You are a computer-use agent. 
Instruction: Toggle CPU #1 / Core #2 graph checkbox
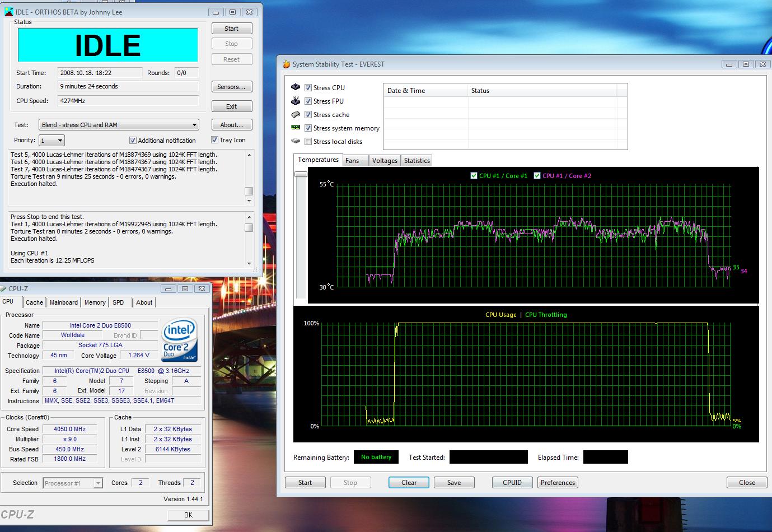pyautogui.click(x=537, y=176)
